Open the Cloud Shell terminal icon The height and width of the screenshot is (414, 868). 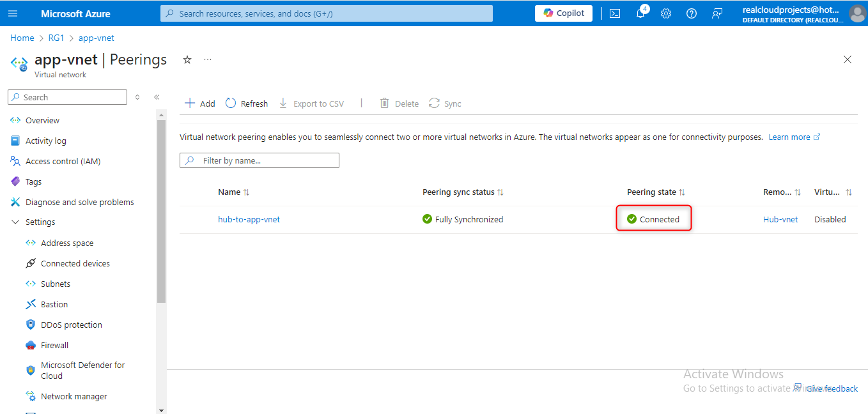(615, 13)
